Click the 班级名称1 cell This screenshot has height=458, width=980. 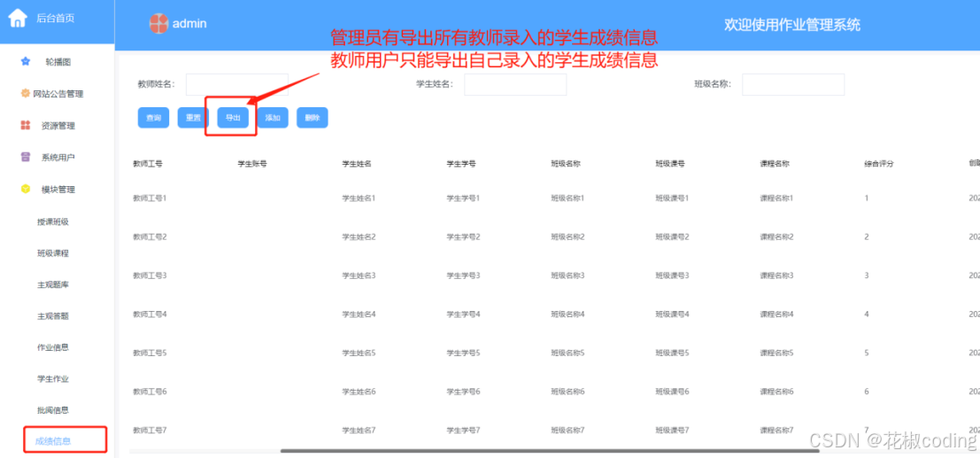tap(567, 198)
